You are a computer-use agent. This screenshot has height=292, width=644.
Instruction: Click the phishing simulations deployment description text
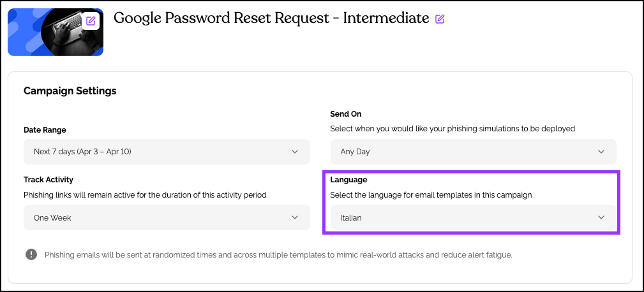point(453,128)
